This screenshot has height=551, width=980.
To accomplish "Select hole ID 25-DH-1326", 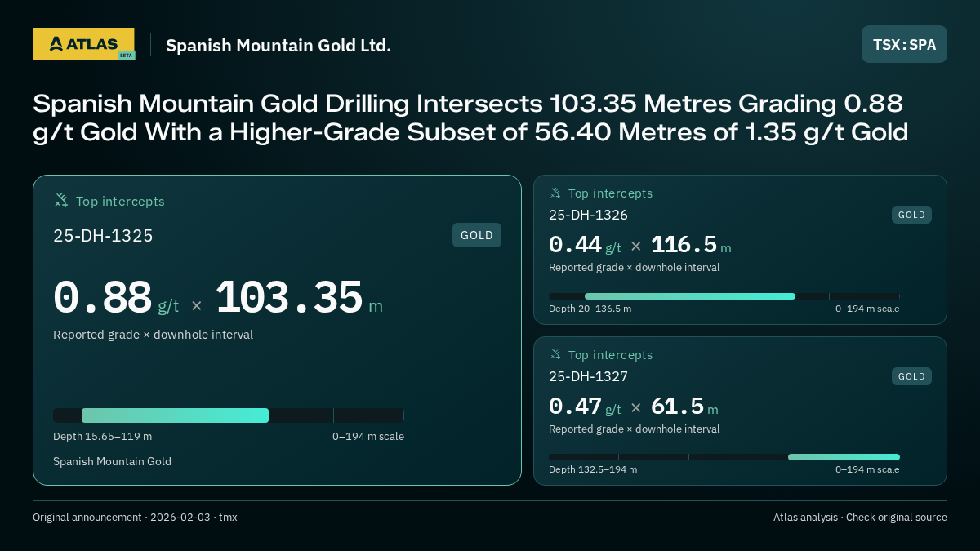I will coord(588,215).
